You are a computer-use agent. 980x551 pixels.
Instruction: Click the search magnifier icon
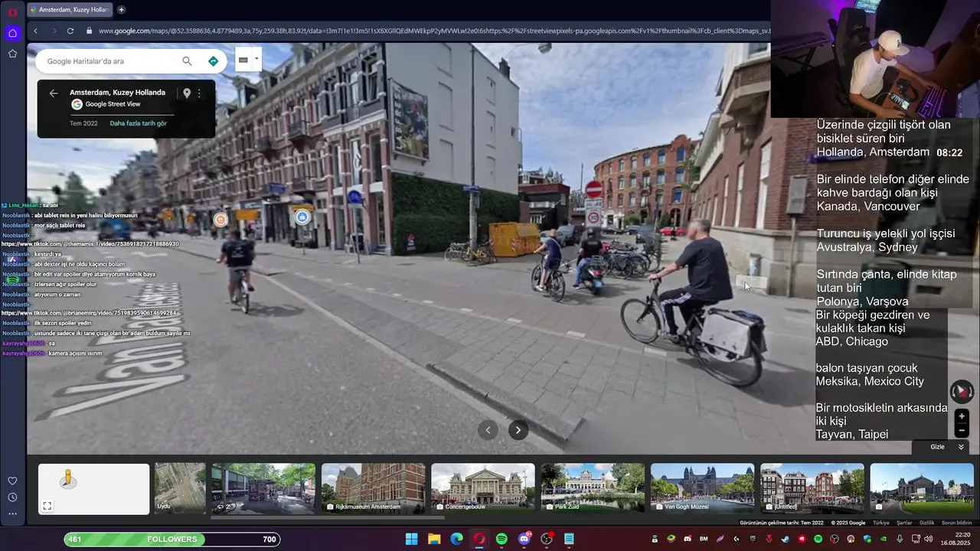[x=187, y=61]
